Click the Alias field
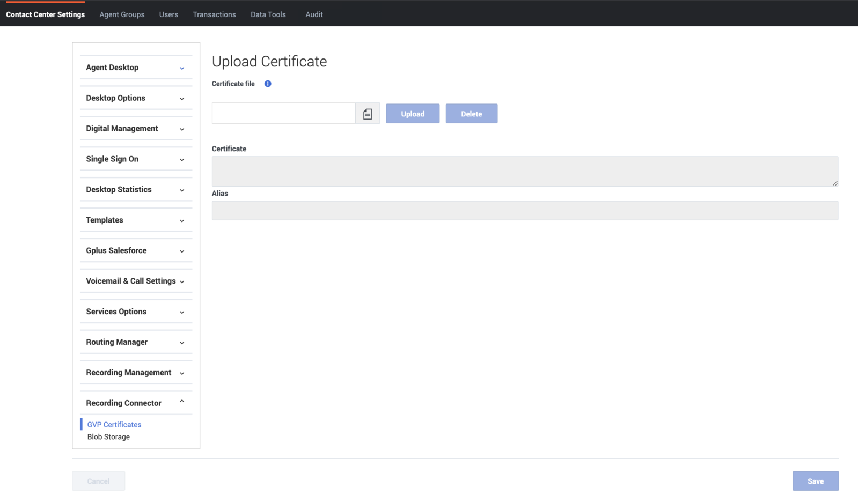Image resolution: width=858 pixels, height=504 pixels. tap(525, 211)
